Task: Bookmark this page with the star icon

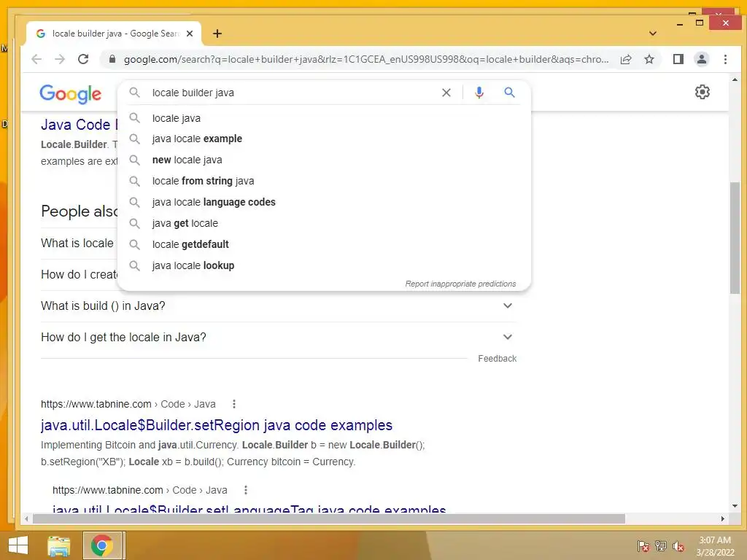Action: (649, 59)
